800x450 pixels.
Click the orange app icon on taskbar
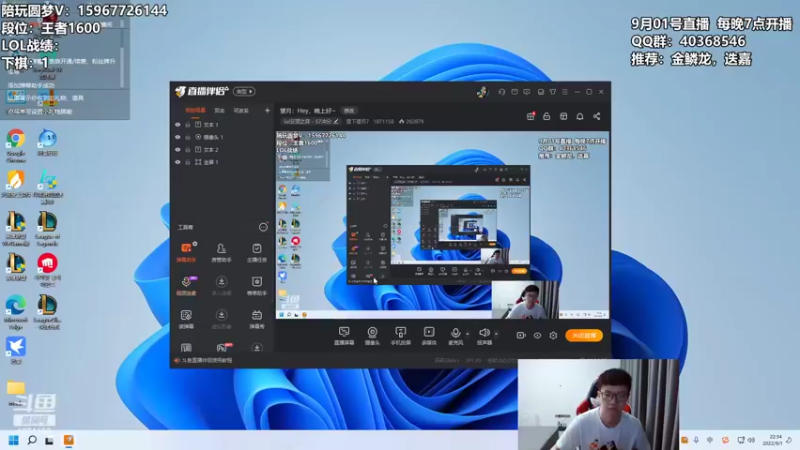[68, 440]
